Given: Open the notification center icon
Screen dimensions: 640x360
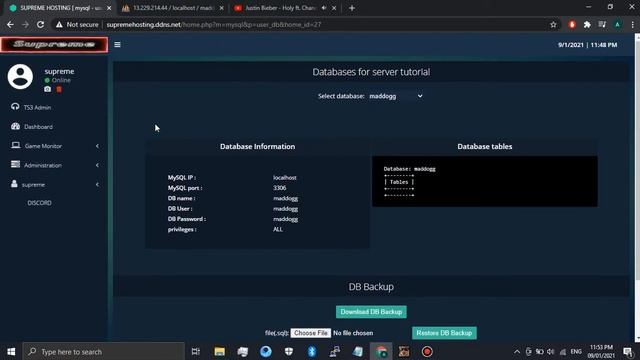Looking at the screenshot, I should tap(628, 351).
